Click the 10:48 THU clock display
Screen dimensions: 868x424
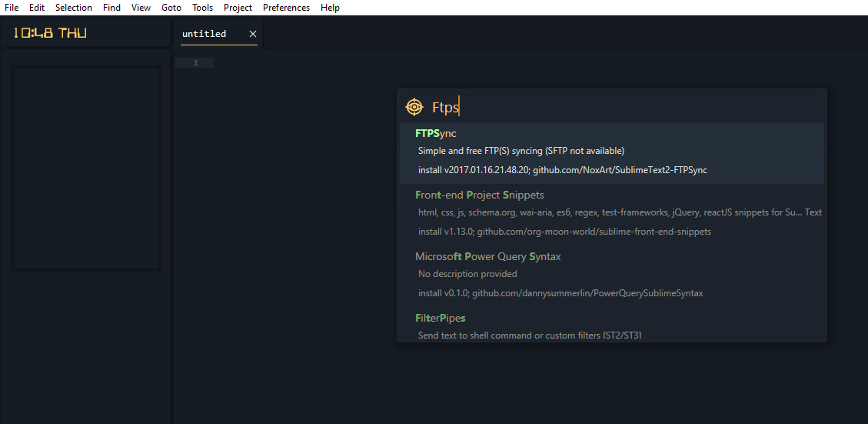50,33
